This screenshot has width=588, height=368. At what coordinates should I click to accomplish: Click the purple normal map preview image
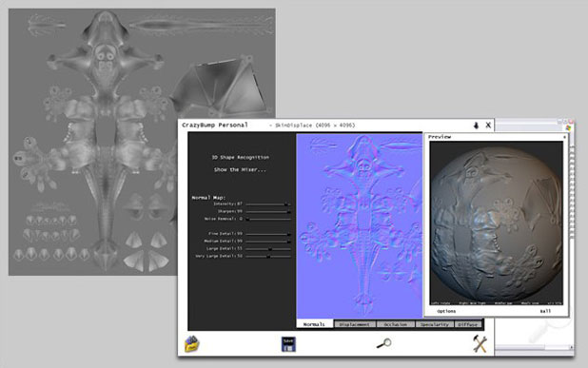coord(360,226)
